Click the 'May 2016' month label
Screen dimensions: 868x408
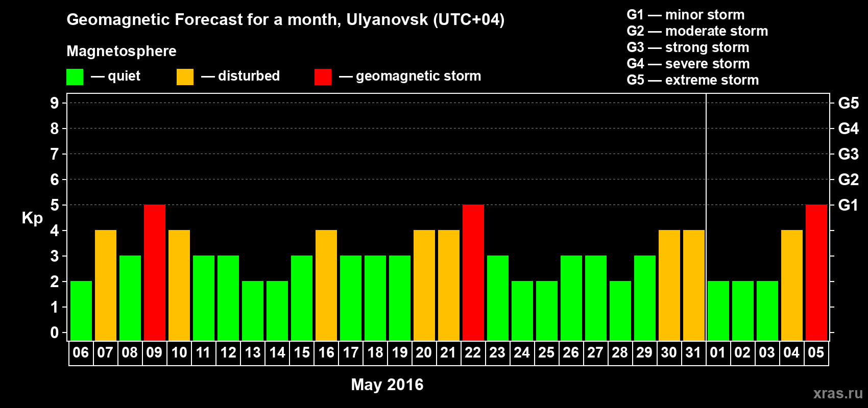(387, 385)
